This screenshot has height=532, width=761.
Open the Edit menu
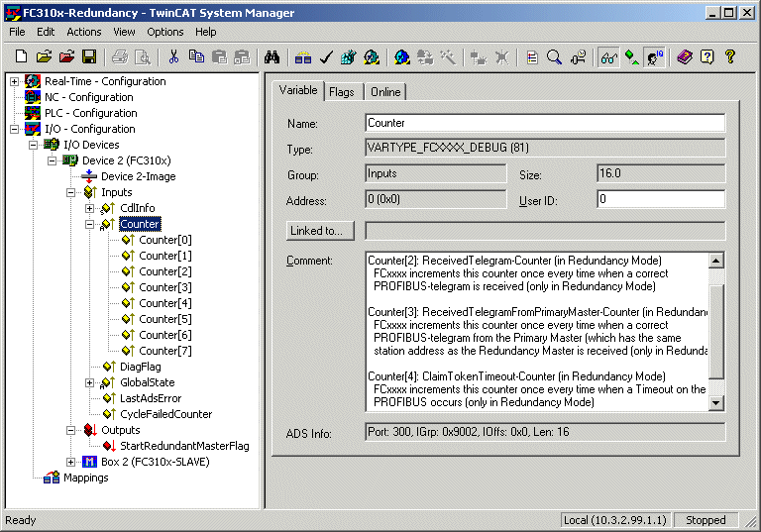(x=46, y=32)
